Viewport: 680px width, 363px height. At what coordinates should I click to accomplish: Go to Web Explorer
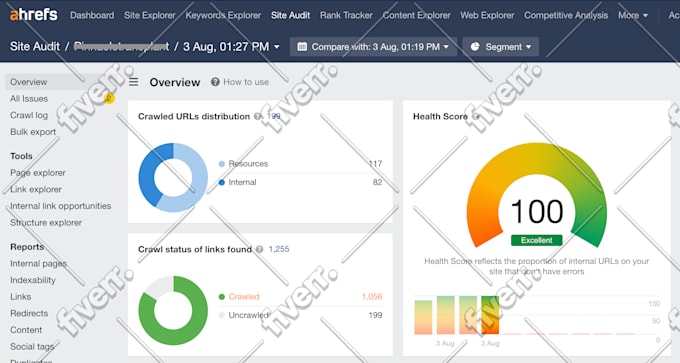click(x=487, y=15)
